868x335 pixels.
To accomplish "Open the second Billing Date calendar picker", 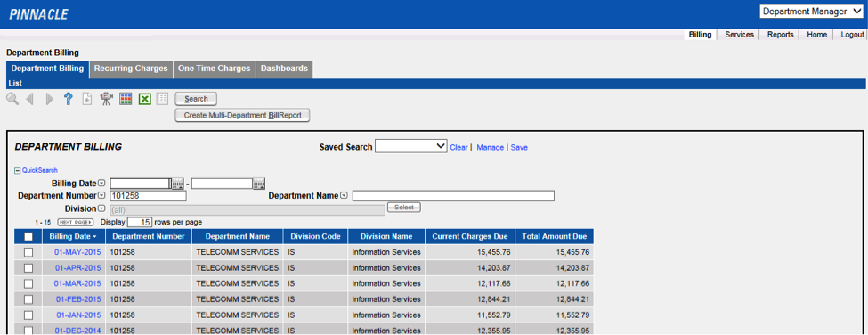I will (259, 184).
